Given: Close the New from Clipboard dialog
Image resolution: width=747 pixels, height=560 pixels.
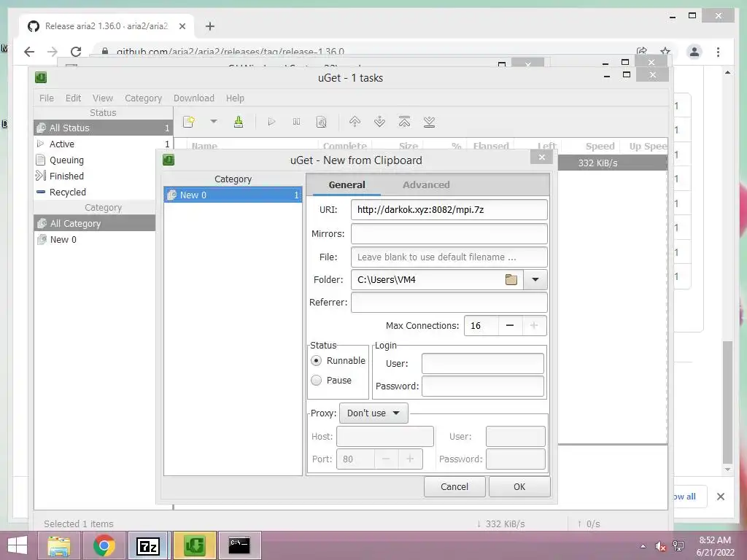Looking at the screenshot, I should tap(542, 157).
